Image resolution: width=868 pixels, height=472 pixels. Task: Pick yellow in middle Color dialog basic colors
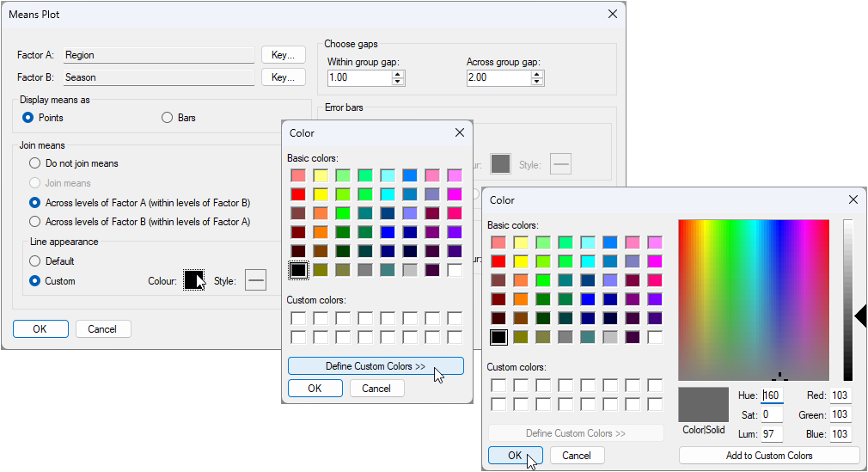(x=321, y=194)
